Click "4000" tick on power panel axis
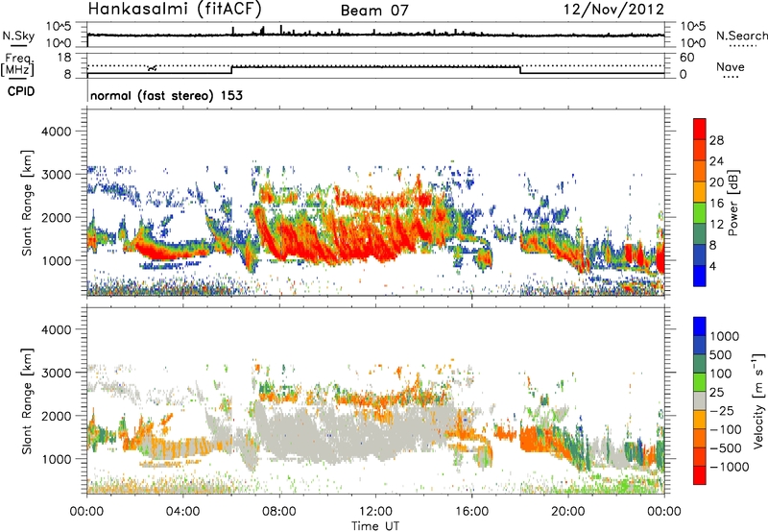This screenshot has width=768, height=532. click(x=56, y=132)
